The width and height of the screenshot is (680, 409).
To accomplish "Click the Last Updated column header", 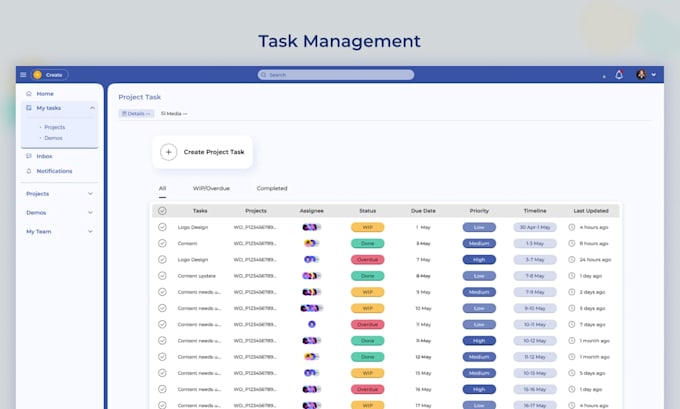I will click(591, 211).
